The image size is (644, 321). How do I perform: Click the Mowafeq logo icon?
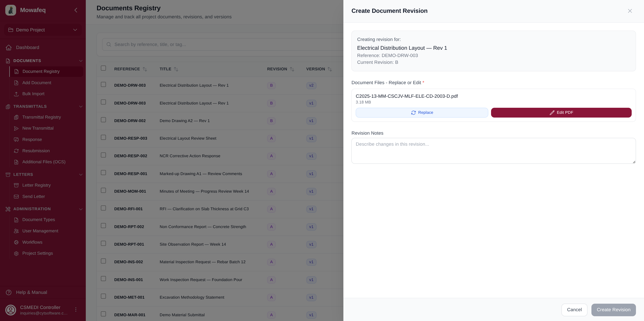pos(11,10)
